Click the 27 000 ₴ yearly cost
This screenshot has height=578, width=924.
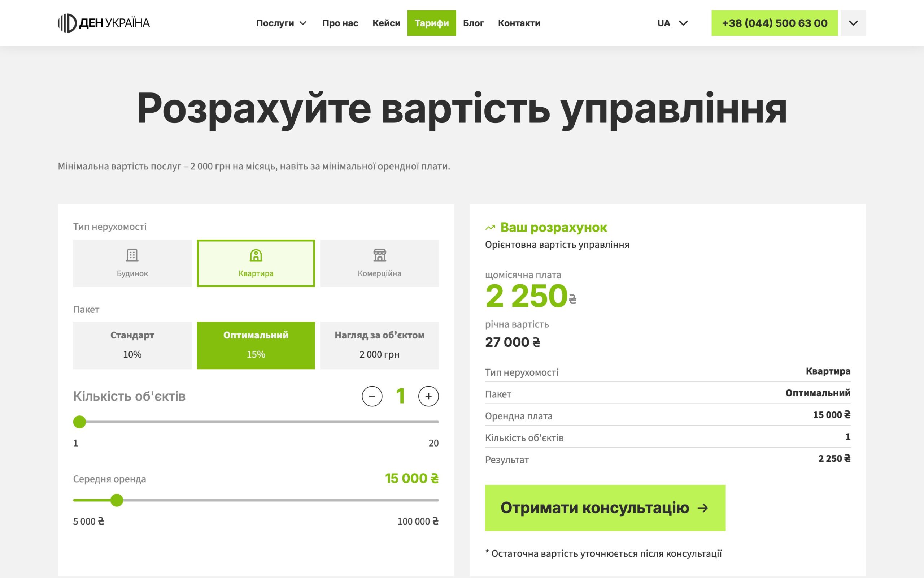513,342
